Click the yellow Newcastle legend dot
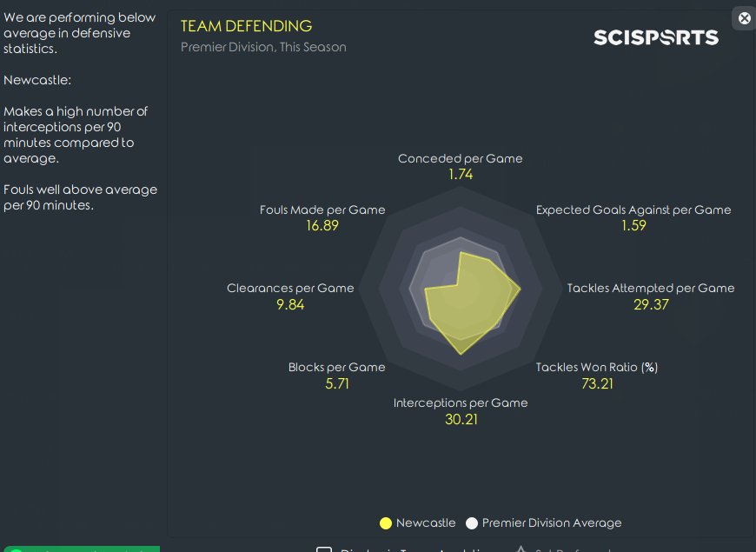Image resolution: width=756 pixels, height=552 pixels. [x=386, y=523]
